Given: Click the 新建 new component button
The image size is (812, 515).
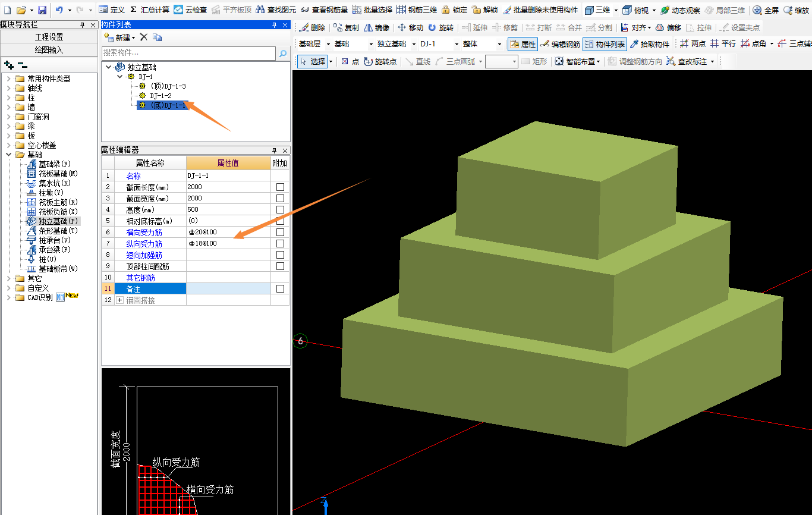Looking at the screenshot, I should tap(119, 37).
